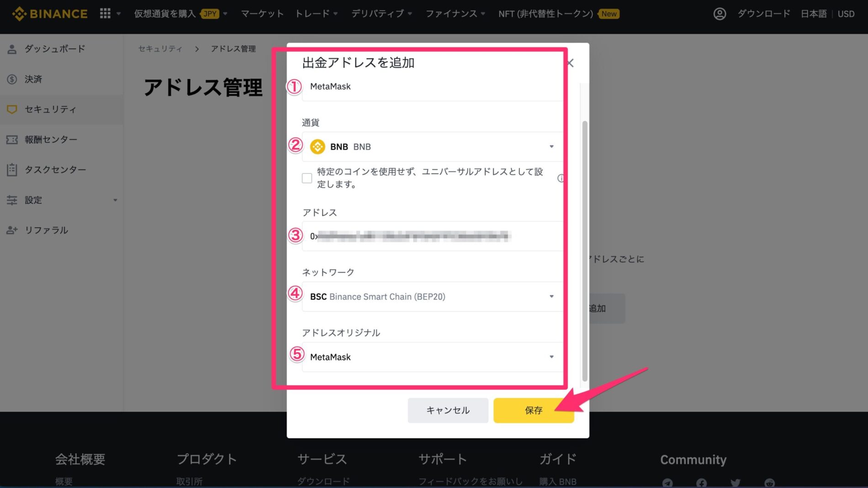This screenshot has height=488, width=868.
Task: Open the Telegram community icon in footer
Action: 667,483
